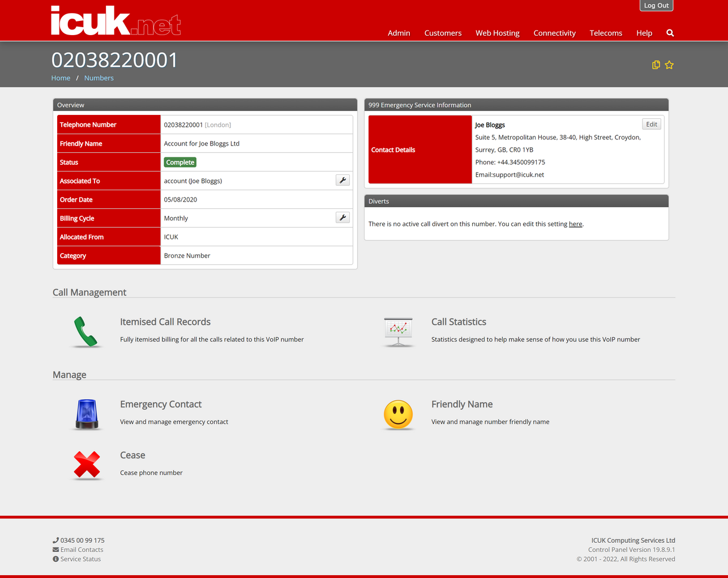Viewport: 728px width, 578px height.
Task: Click 'Account for Joe Bloggs Ltd' value
Action: pos(202,144)
